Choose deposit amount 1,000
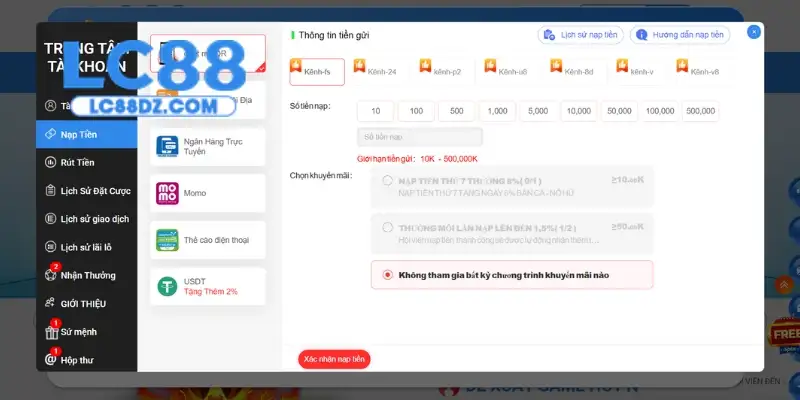Viewport: 800px width, 400px height. point(497,111)
